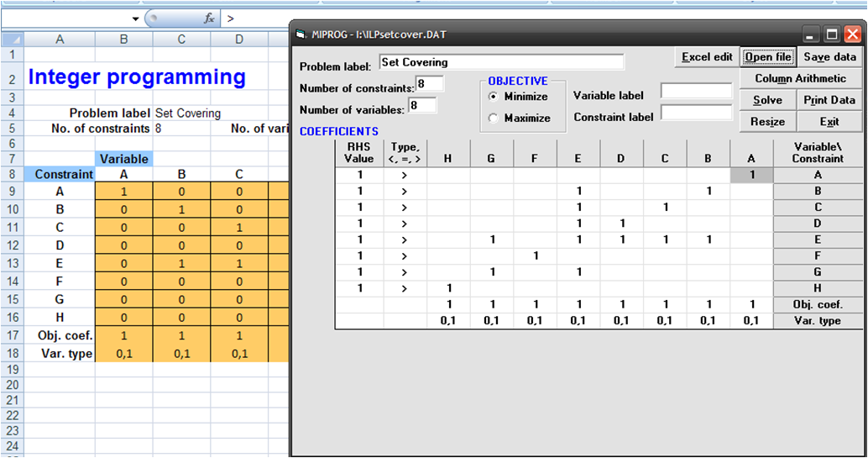Click the 'Problem label' cell in Excel row 4
868x458 pixels.
tap(110, 113)
